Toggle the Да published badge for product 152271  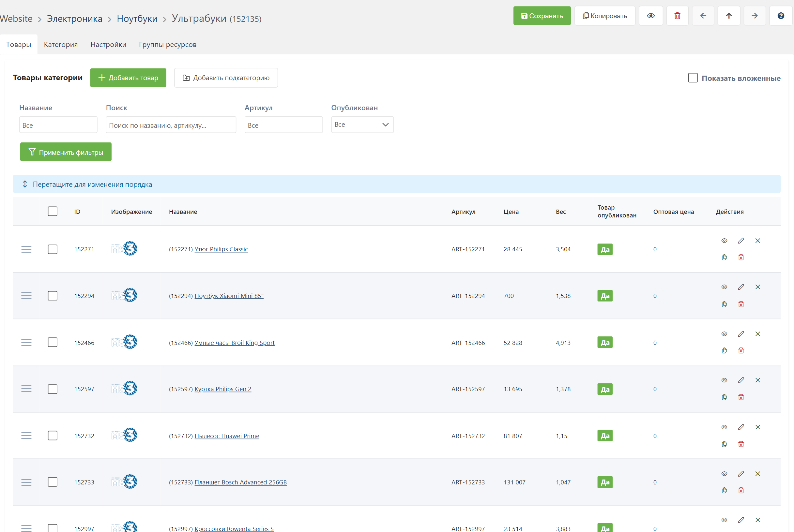pyautogui.click(x=605, y=249)
